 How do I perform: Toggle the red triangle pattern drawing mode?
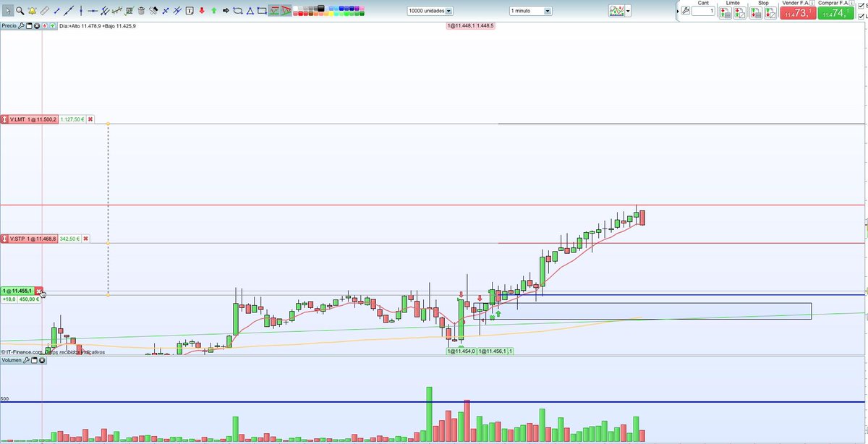pyautogui.click(x=286, y=11)
